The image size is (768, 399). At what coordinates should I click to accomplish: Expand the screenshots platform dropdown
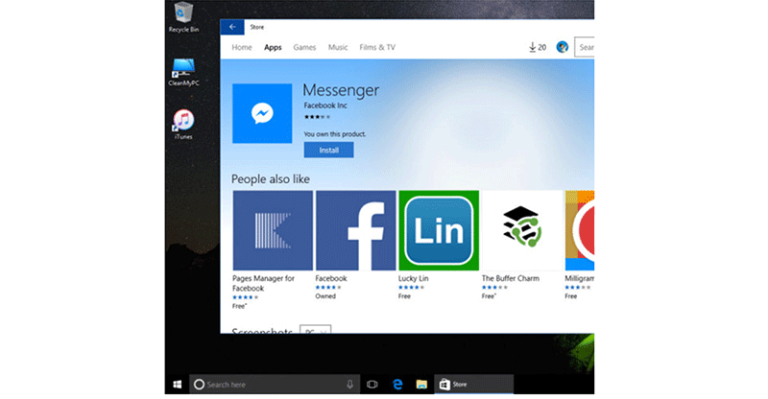click(x=315, y=330)
